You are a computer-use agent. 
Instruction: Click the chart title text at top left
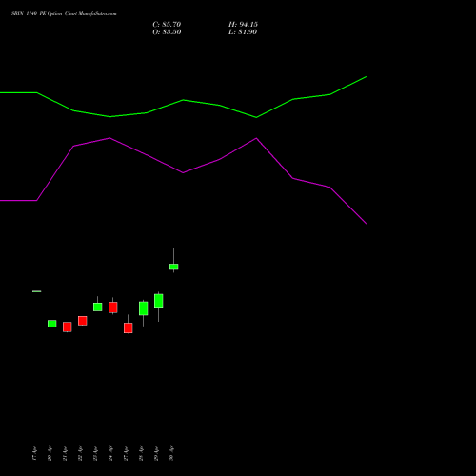point(64,14)
